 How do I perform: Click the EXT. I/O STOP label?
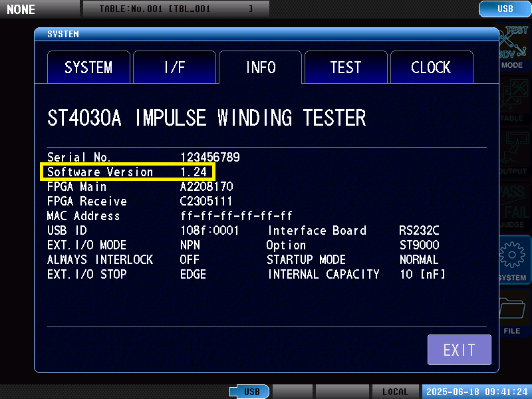pos(87,274)
